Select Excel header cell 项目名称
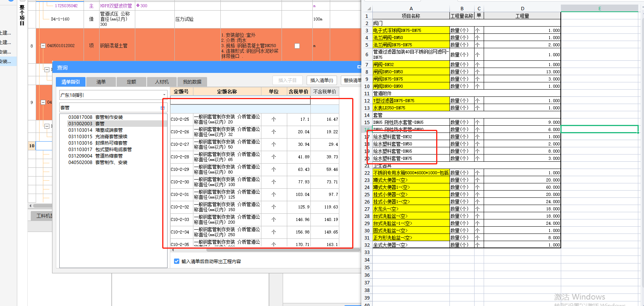This screenshot has height=306, width=644. pyautogui.click(x=411, y=16)
